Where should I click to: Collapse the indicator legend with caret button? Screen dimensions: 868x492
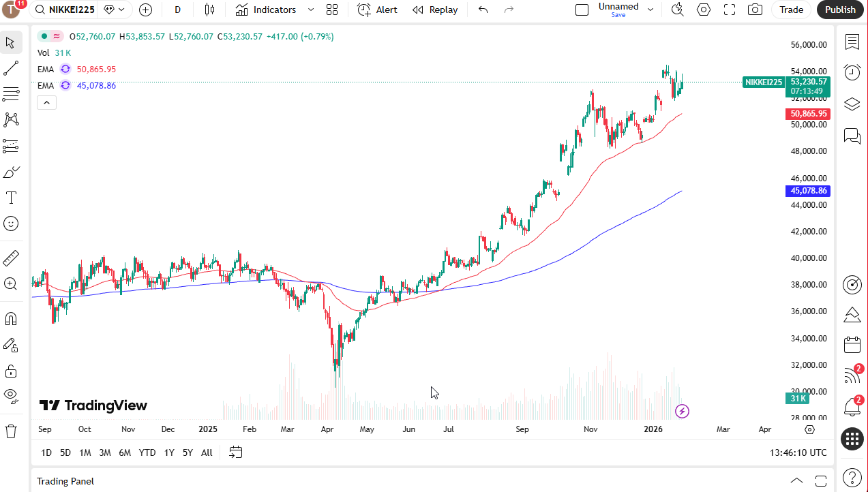point(46,103)
